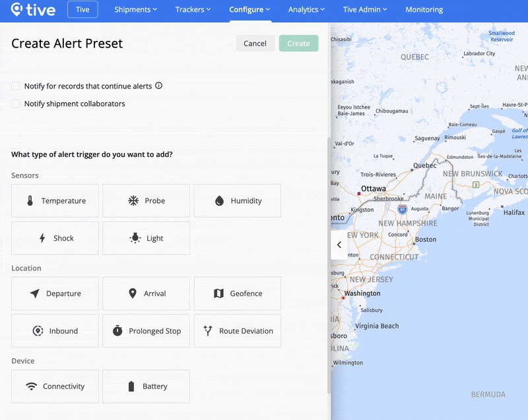Switch to the Monitoring section
Image resolution: width=528 pixels, height=420 pixels.
point(424,9)
